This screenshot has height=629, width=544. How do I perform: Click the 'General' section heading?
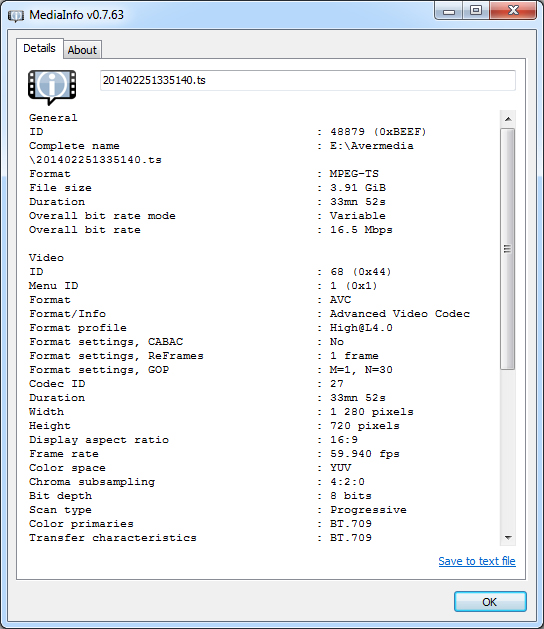[53, 118]
